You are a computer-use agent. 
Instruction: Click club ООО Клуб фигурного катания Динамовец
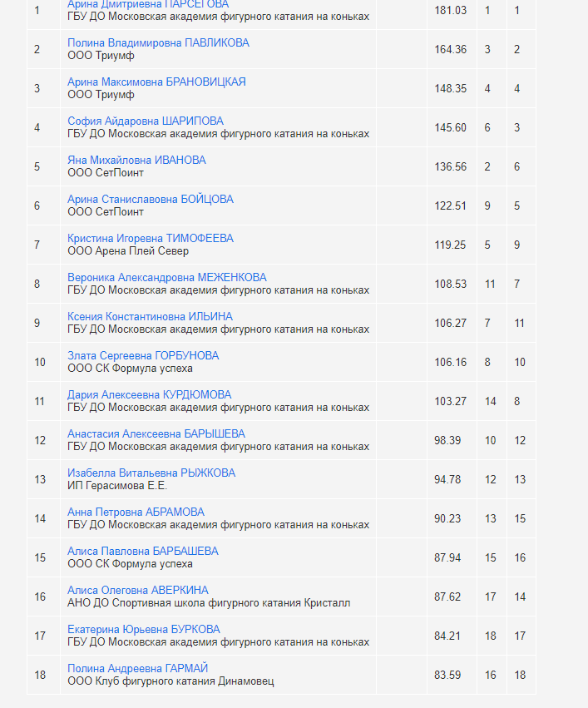point(170,681)
